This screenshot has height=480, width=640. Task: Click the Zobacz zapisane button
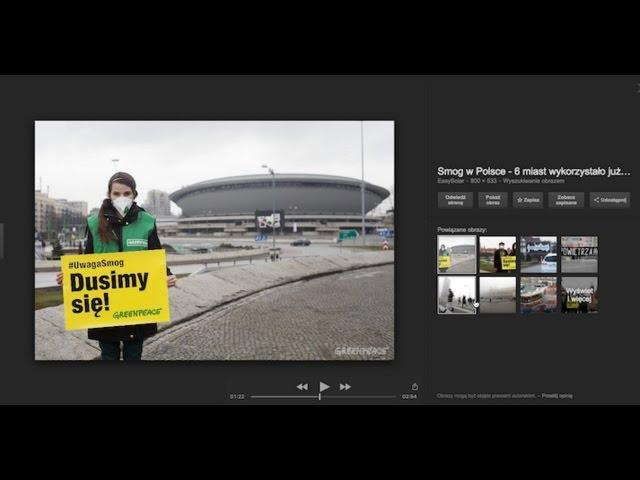(x=566, y=200)
